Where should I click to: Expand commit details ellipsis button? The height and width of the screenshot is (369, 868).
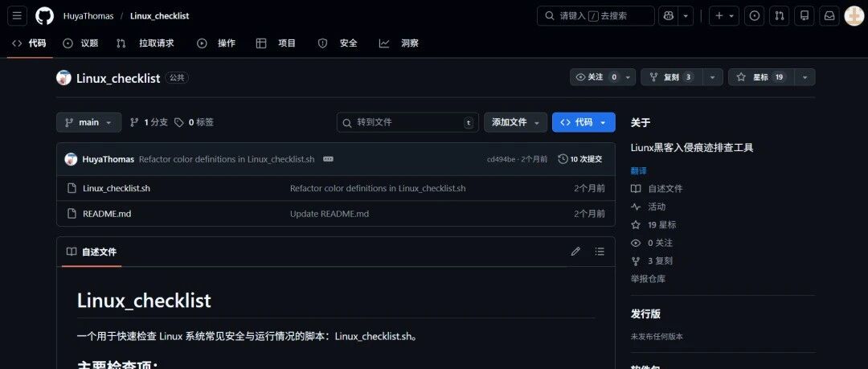click(328, 159)
